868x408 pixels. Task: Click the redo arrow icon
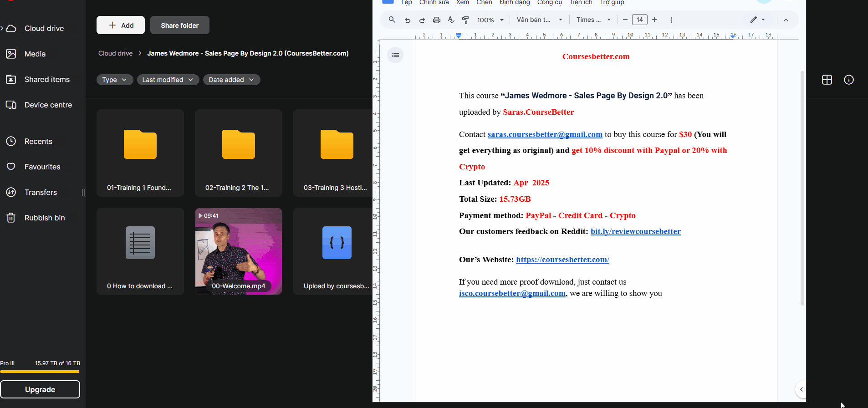(422, 20)
